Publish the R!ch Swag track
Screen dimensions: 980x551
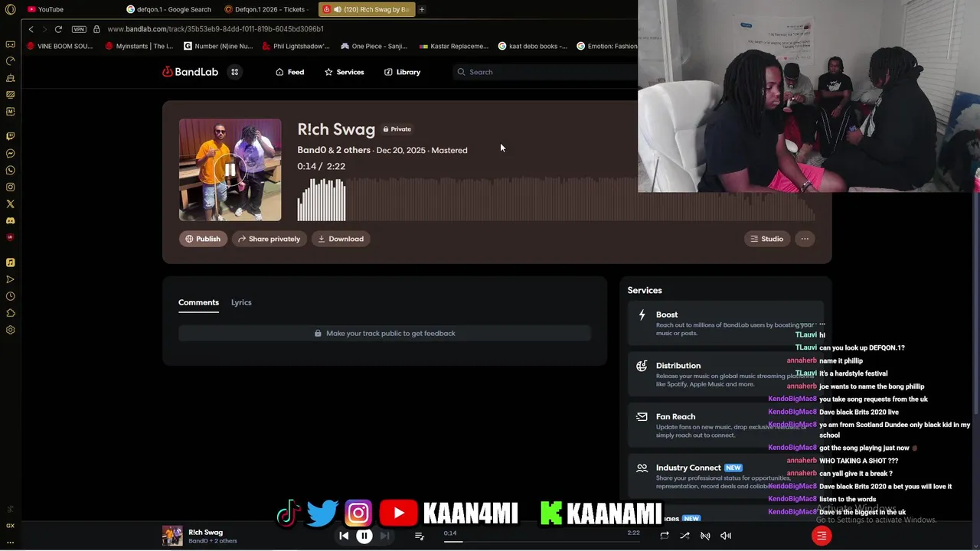point(203,239)
